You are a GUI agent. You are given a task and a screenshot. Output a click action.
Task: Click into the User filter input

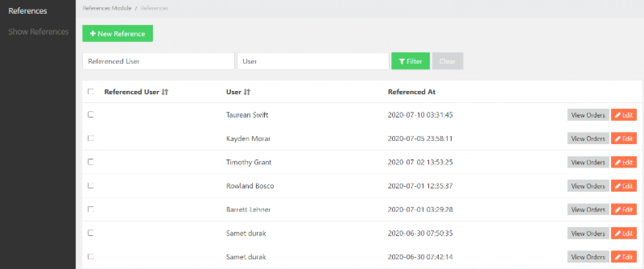tap(313, 61)
